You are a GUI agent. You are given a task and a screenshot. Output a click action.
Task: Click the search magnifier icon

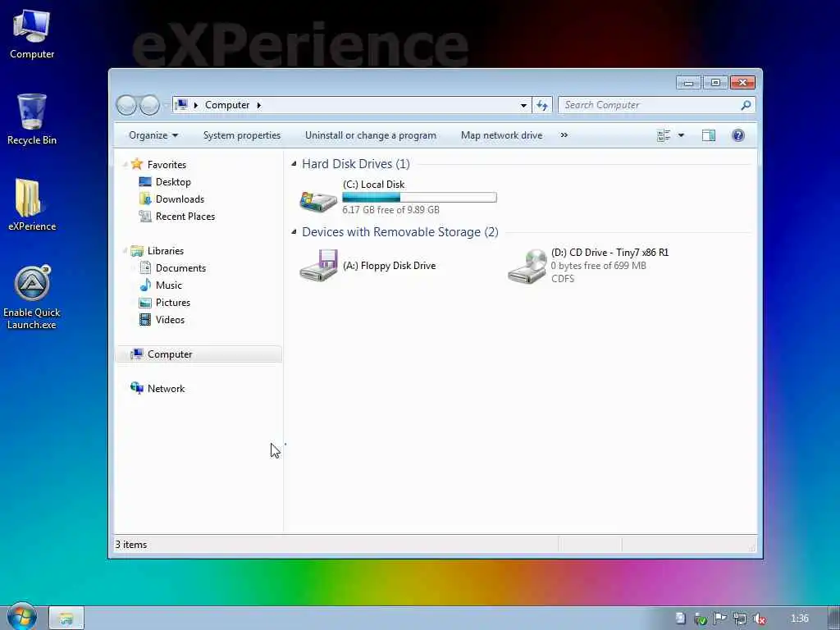pyautogui.click(x=745, y=105)
